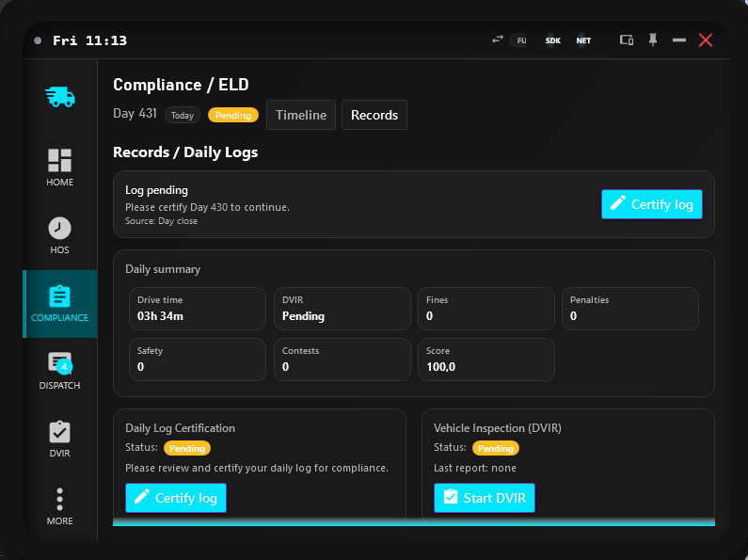Image resolution: width=748 pixels, height=560 pixels.
Task: Click the Compliance / ELD title
Action: pos(181,85)
